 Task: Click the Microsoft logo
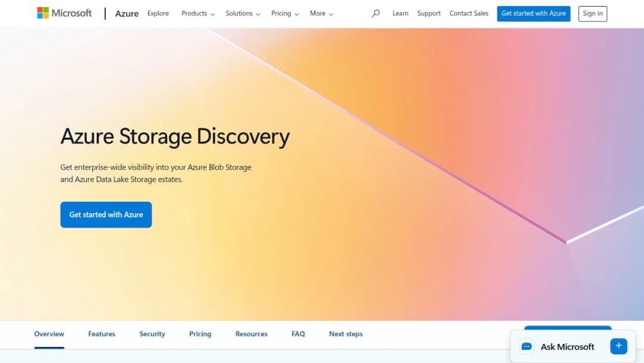tap(64, 13)
